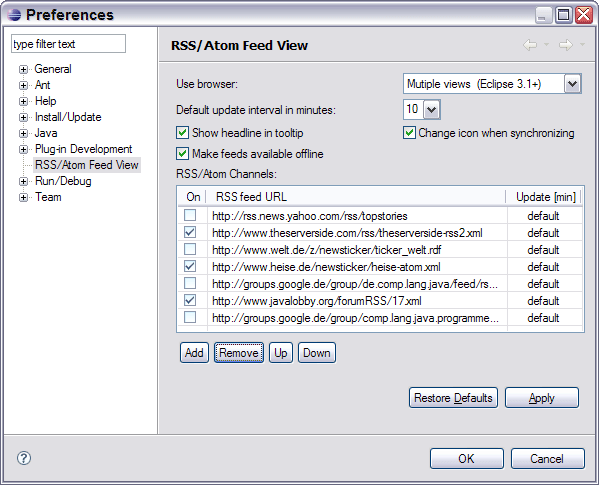Click the forward navigation arrow icon
This screenshot has height=485, width=599.
(x=566, y=45)
